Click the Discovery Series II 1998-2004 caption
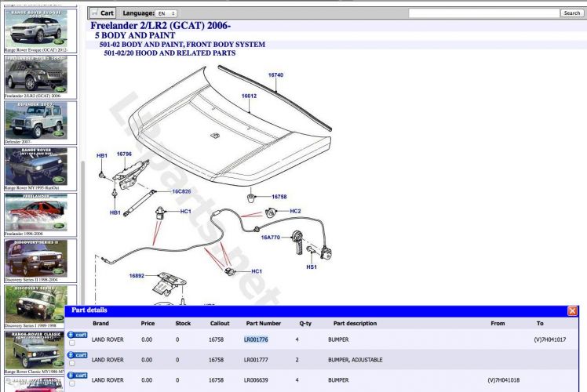The height and width of the screenshot is (392, 587). pyautogui.click(x=31, y=280)
